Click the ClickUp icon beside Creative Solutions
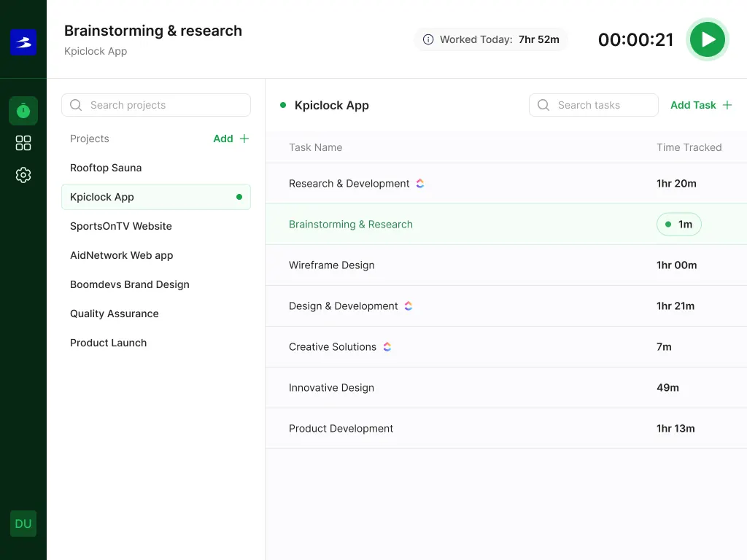This screenshot has height=560, width=747. (387, 346)
